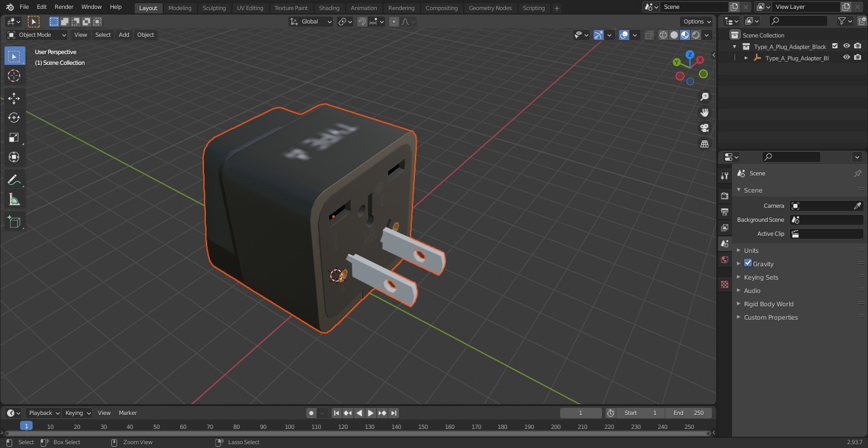Play the animation forward
This screenshot has height=448, width=868.
370,413
